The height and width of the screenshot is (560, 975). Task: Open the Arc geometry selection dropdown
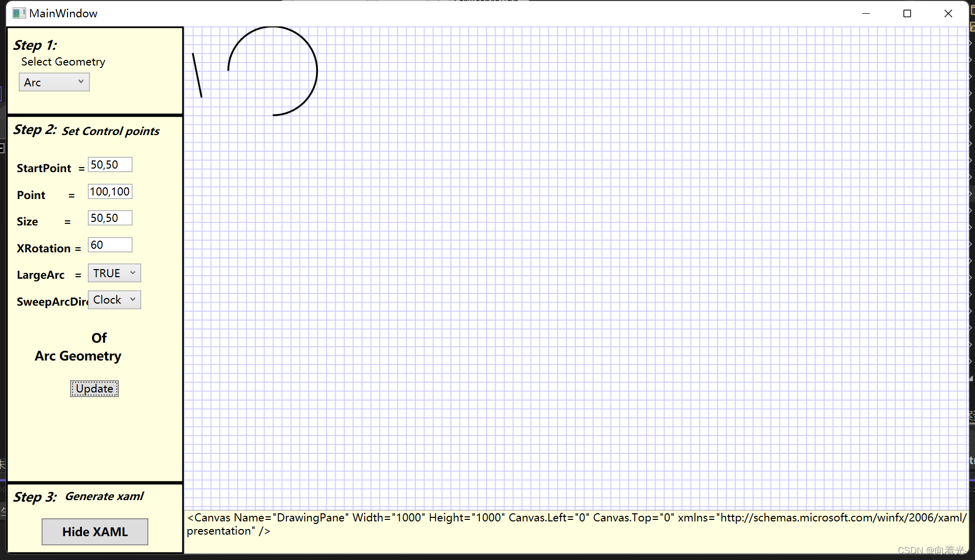54,82
